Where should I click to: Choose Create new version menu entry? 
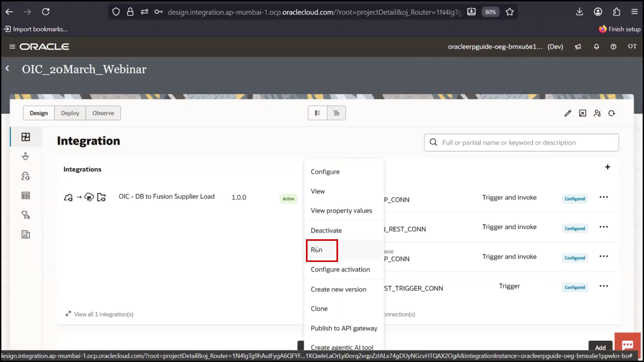(x=344, y=289)
